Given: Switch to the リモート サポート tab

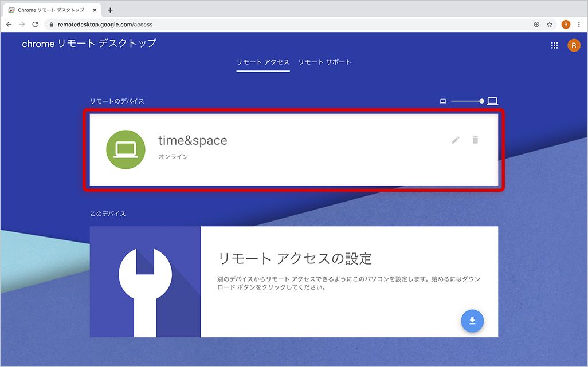Looking at the screenshot, I should pyautogui.click(x=324, y=62).
